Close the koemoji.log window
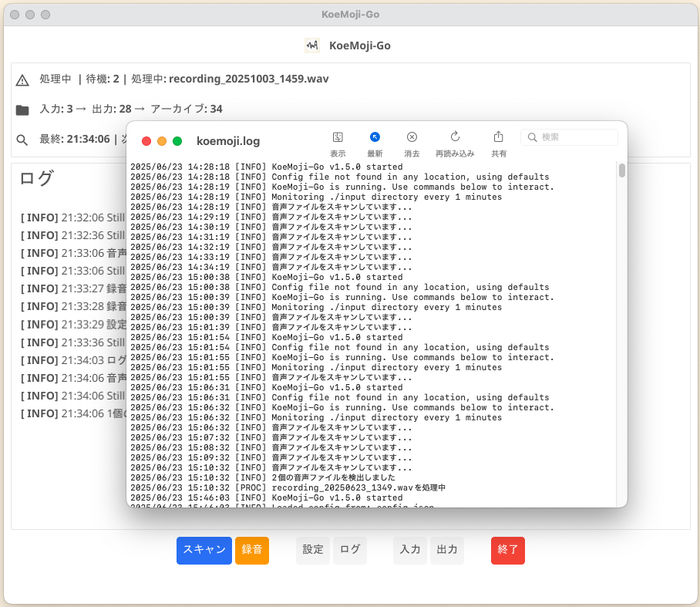This screenshot has width=700, height=607. click(x=146, y=141)
